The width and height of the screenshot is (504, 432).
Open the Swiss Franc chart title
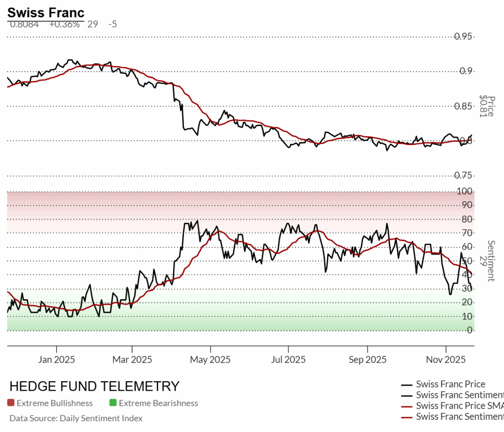pos(46,13)
